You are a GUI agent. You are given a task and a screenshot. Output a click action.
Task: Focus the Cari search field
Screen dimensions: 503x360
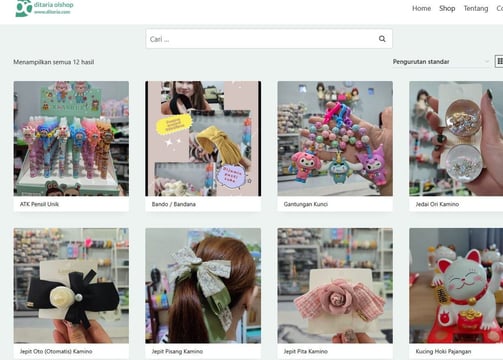click(x=269, y=39)
